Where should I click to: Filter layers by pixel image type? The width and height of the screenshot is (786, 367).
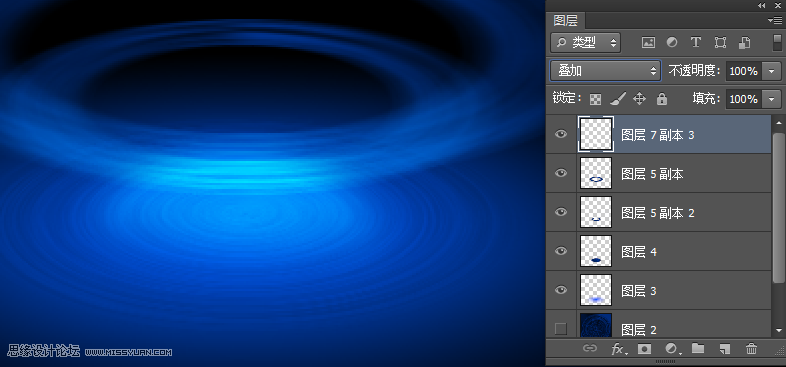pyautogui.click(x=648, y=43)
